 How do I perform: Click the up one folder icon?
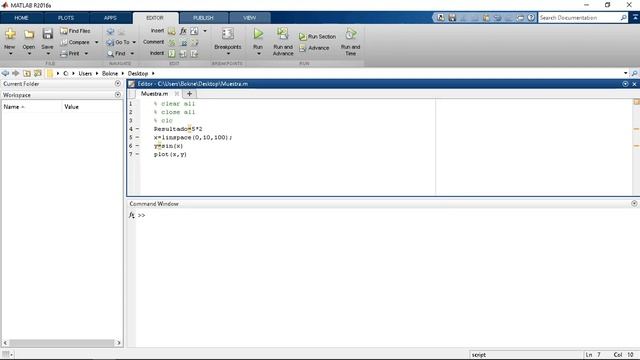pyautogui.click(x=27, y=73)
